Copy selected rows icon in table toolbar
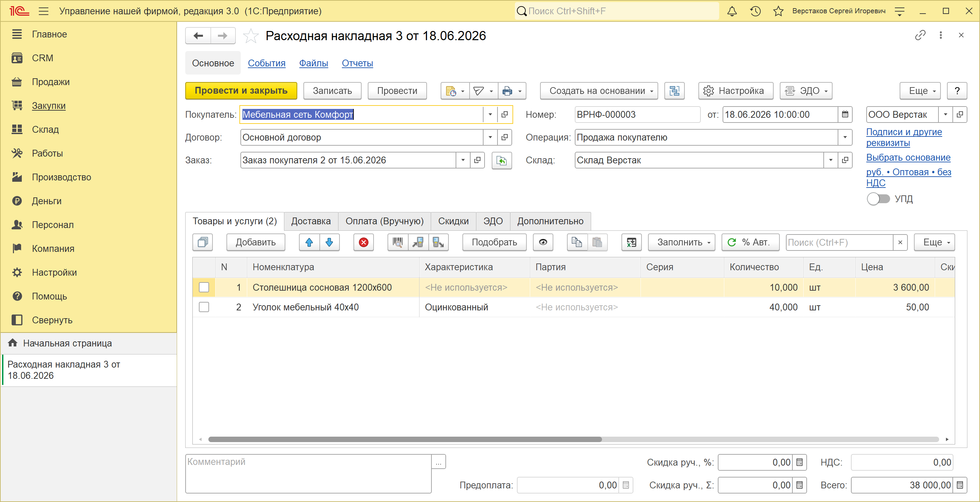Image resolution: width=980 pixels, height=502 pixels. pyautogui.click(x=203, y=242)
